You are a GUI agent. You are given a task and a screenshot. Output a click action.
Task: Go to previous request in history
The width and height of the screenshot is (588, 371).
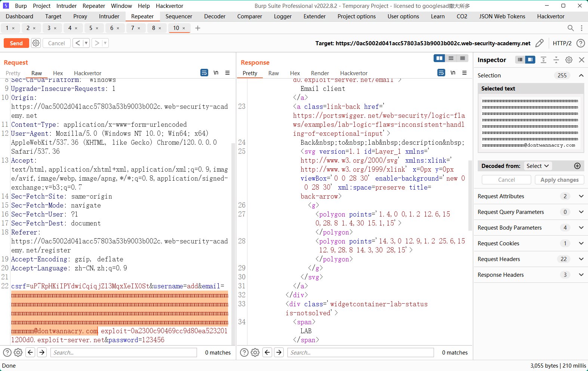77,43
